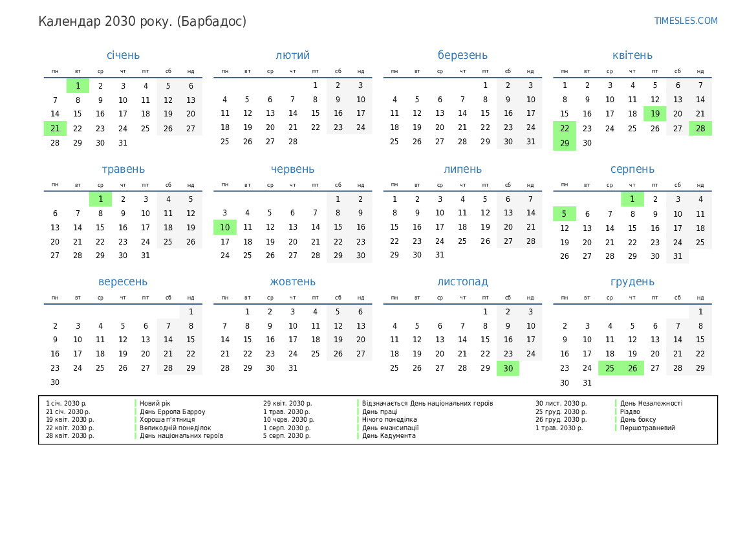This screenshot has height=535, width=756.
Task: Click the calendar title 'Календар 2030 року. (Барбадос)'
Action: (142, 21)
